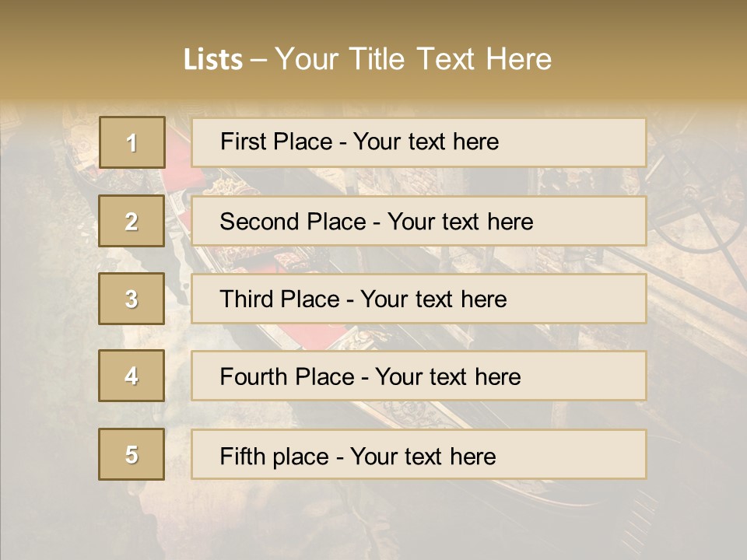Click the number 3 list marker
The width and height of the screenshot is (747, 560).
(x=132, y=299)
